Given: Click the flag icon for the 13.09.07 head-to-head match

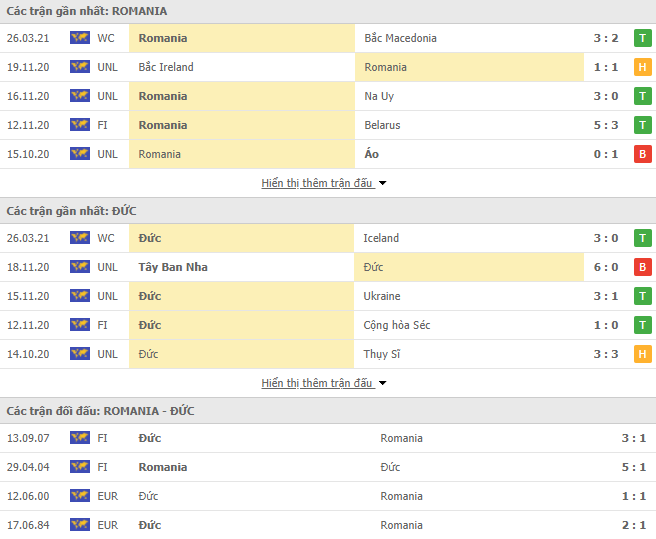Looking at the screenshot, I should [x=79, y=438].
